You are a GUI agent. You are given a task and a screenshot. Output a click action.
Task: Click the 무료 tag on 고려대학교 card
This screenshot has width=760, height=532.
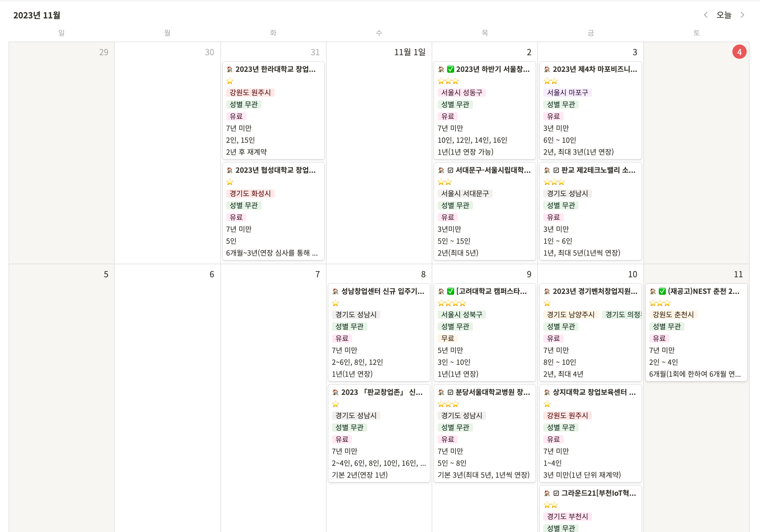click(x=447, y=338)
